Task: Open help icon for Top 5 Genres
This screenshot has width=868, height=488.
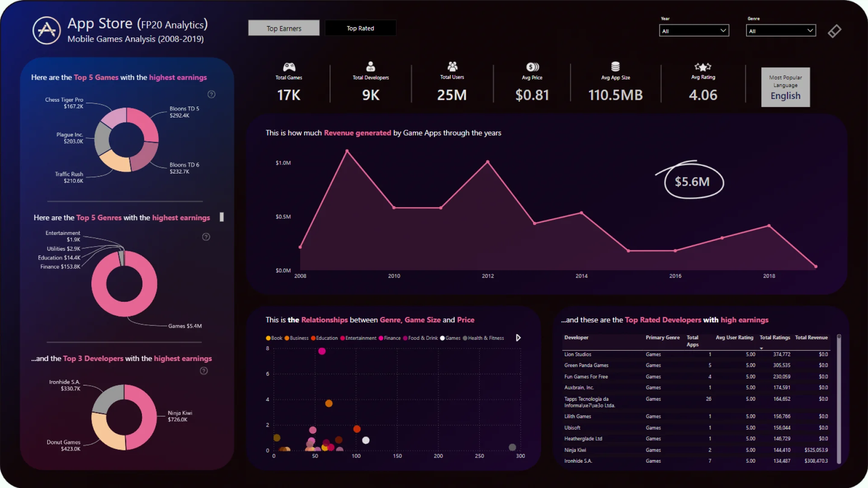Action: coord(206,237)
